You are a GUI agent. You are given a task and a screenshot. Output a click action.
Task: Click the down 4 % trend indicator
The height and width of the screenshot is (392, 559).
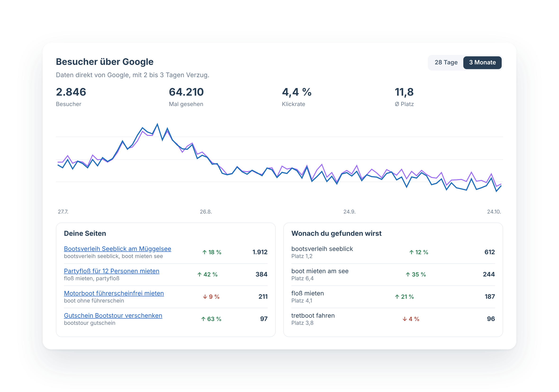tap(411, 319)
